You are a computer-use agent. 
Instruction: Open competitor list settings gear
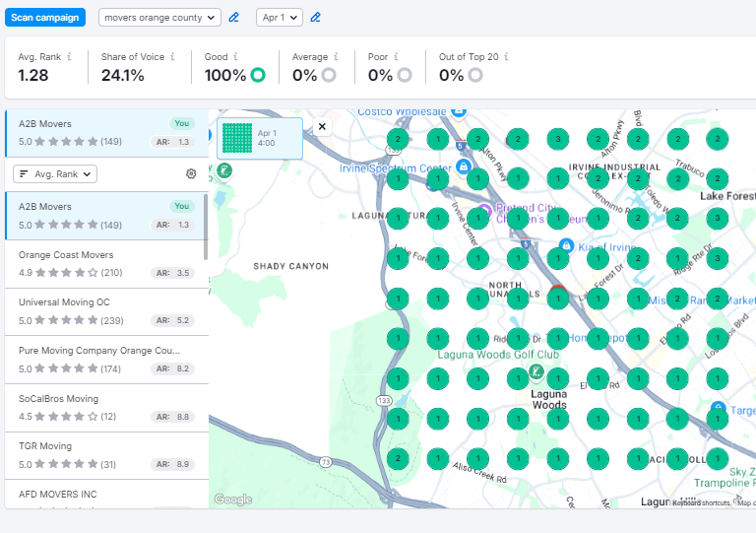coord(191,173)
